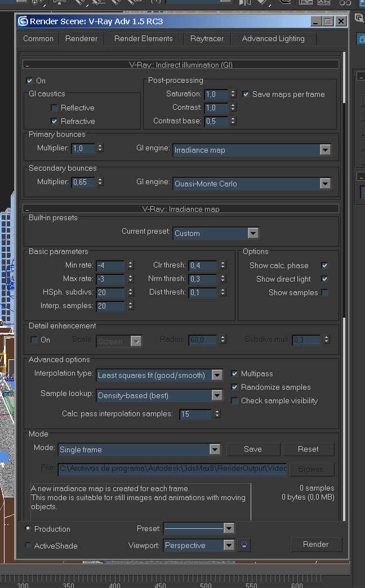Open Secondary bounces GI engine dropdown
365x588 pixels.
point(252,184)
